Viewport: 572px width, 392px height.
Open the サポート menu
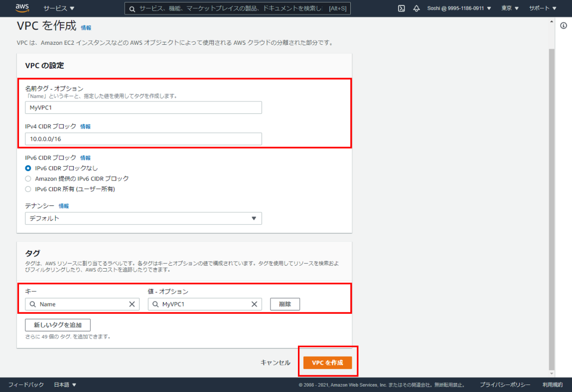point(542,9)
